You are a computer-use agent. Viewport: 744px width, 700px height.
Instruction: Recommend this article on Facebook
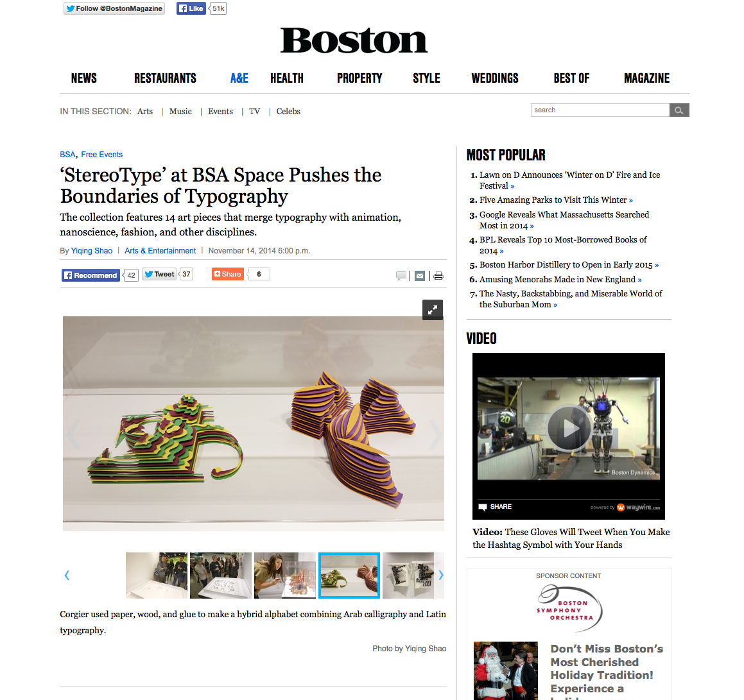(x=91, y=275)
